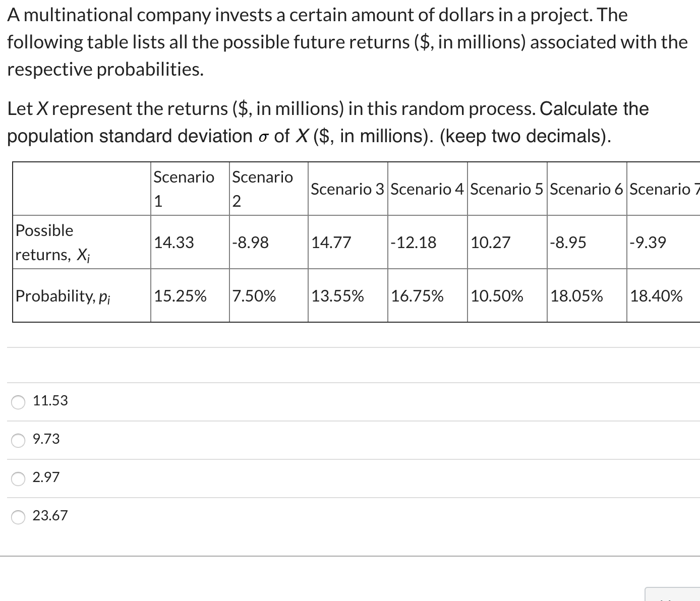Select the 11.53 answer radio button
The image size is (700, 601).
click(19, 401)
